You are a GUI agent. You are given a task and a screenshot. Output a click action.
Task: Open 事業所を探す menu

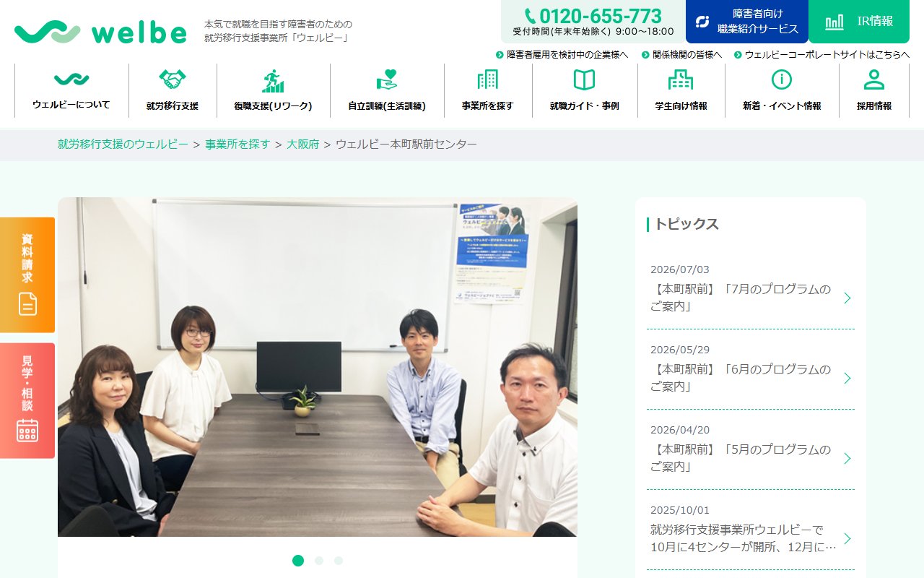pos(488,90)
